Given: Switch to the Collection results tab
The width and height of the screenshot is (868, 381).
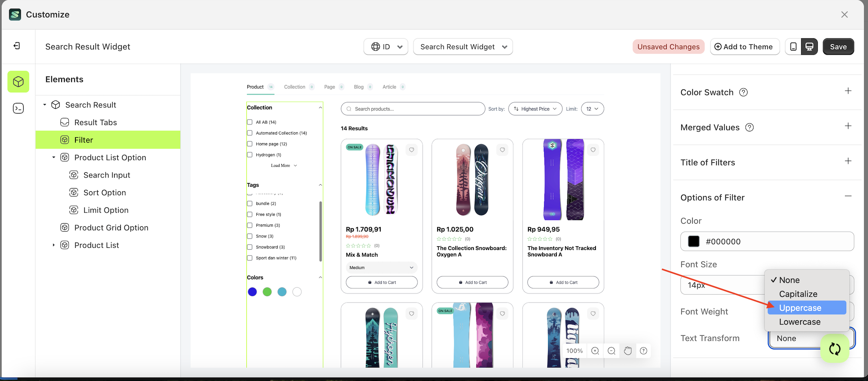Looking at the screenshot, I should [295, 87].
